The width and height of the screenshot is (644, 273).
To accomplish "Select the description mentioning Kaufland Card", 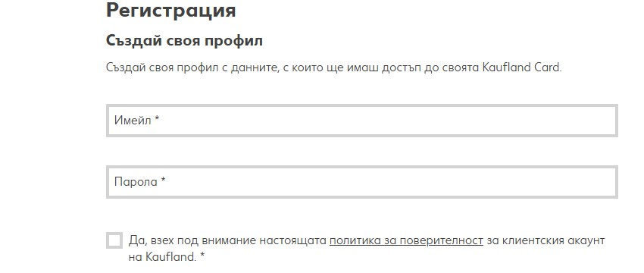I will coord(333,67).
